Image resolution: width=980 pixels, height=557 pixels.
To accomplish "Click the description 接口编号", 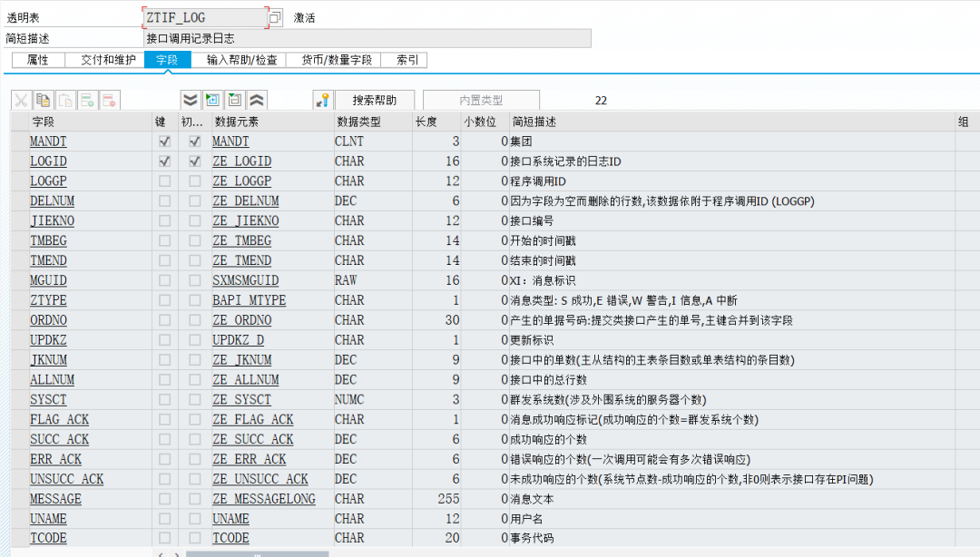I will pyautogui.click(x=532, y=220).
